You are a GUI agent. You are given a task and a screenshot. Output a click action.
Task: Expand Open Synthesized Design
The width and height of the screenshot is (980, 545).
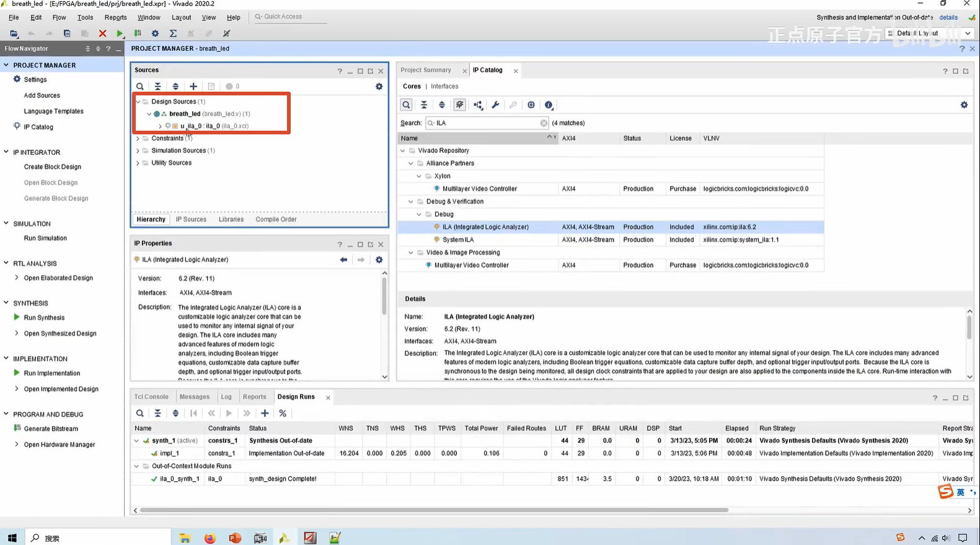coord(17,333)
